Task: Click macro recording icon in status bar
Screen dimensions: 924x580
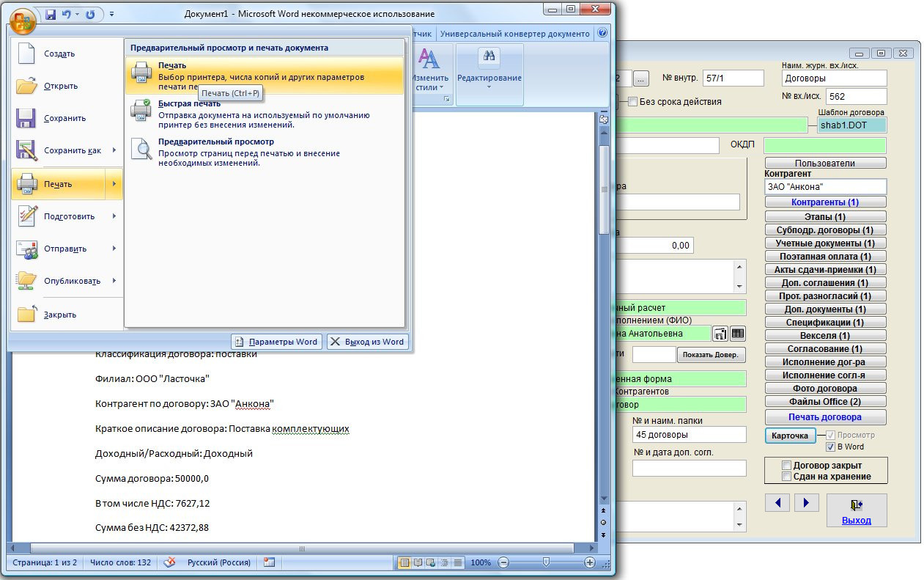Action: coord(269,562)
